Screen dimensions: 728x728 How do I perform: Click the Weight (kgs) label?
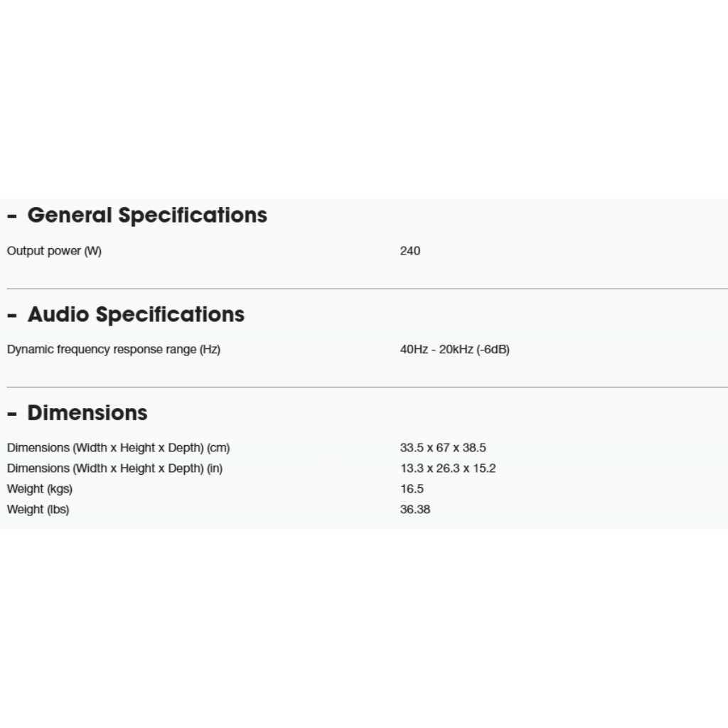coord(40,489)
